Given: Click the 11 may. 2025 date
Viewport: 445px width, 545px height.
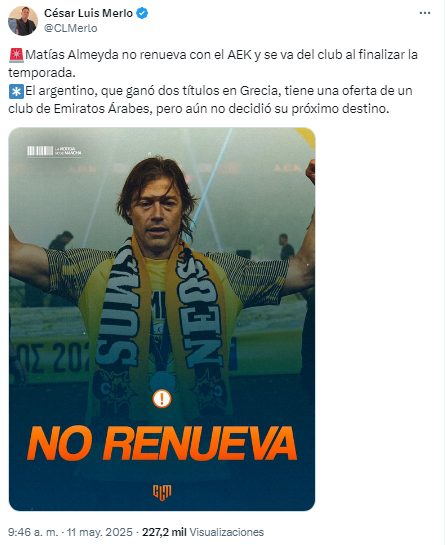Looking at the screenshot, I should tap(100, 532).
